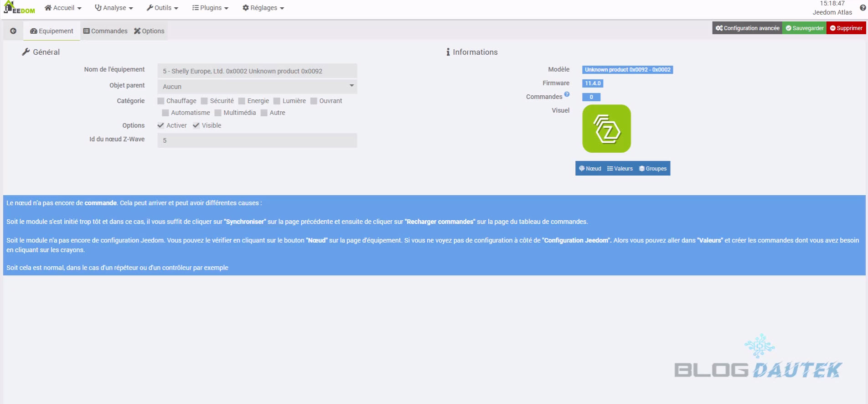The width and height of the screenshot is (868, 404).
Task: Open the Groupes associations
Action: (653, 169)
